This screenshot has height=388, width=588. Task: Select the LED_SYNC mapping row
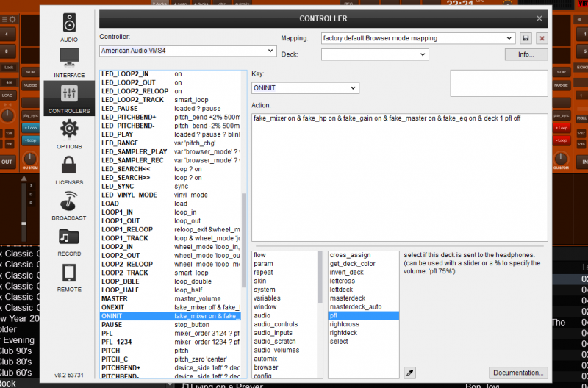(x=171, y=187)
